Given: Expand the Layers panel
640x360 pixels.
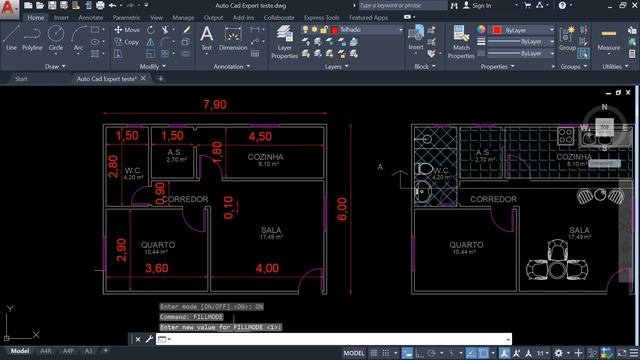Looking at the screenshot, I should tap(336, 67).
